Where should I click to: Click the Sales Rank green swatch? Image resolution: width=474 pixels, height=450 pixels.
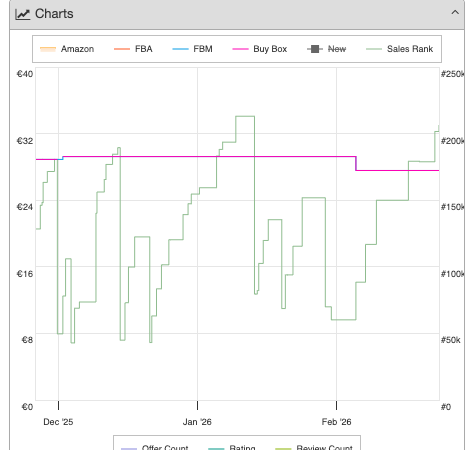[374, 49]
